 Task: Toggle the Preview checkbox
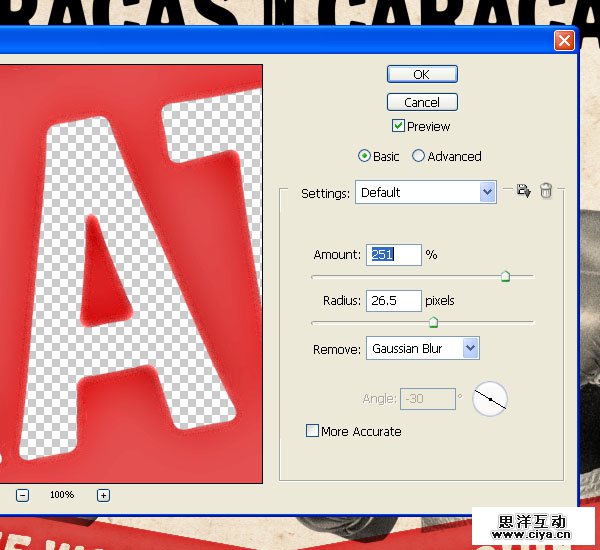[x=398, y=126]
